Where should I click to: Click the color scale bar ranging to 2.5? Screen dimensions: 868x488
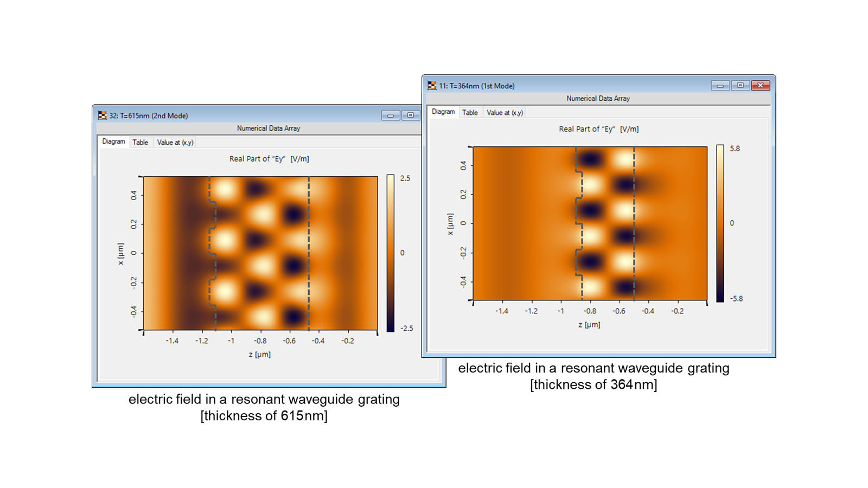tap(390, 253)
